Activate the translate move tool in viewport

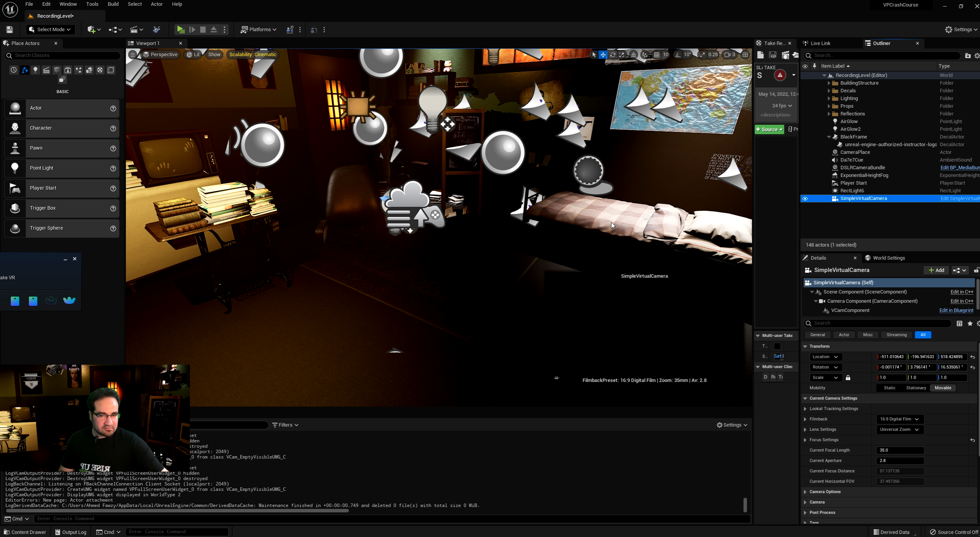coord(603,55)
